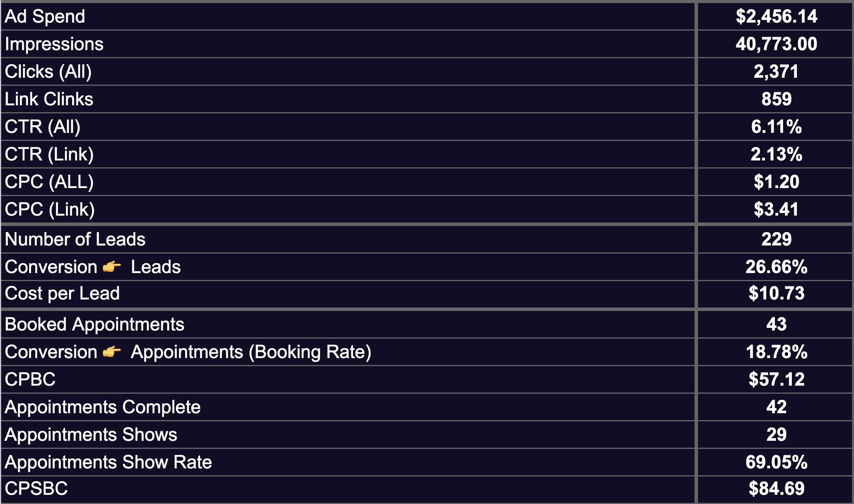Select the Number of Leads value 229

776,239
